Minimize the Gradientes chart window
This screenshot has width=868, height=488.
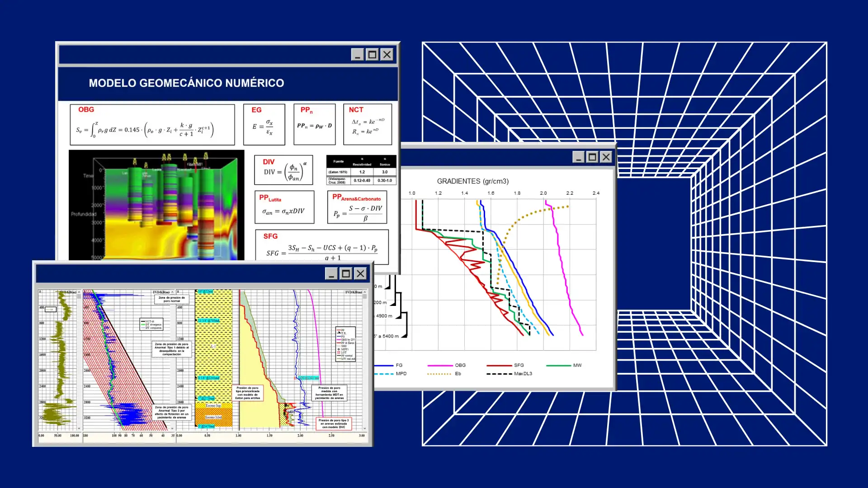pyautogui.click(x=578, y=157)
